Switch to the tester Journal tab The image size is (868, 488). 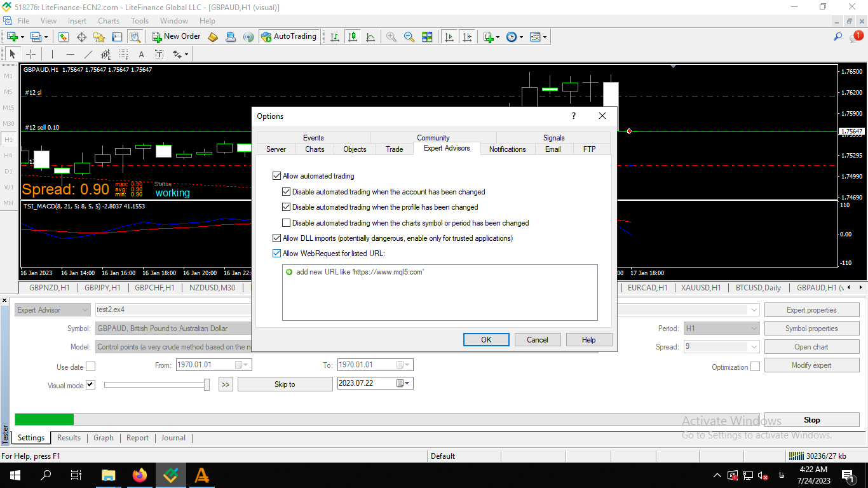[173, 438]
